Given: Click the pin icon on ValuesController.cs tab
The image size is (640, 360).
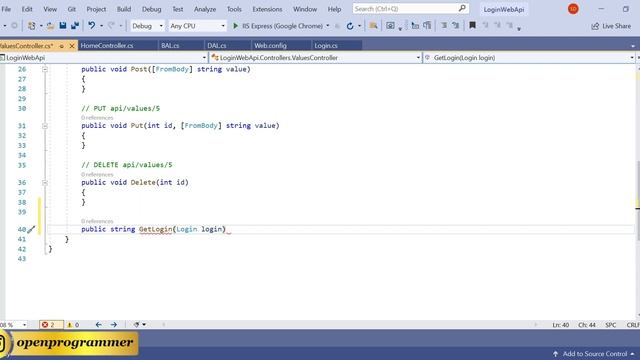Looking at the screenshot, I should click(62, 46).
